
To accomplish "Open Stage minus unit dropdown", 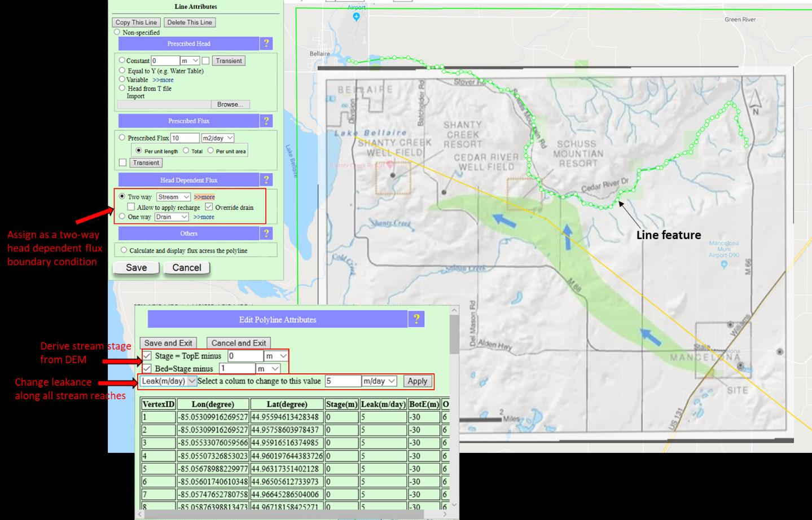I will [276, 356].
